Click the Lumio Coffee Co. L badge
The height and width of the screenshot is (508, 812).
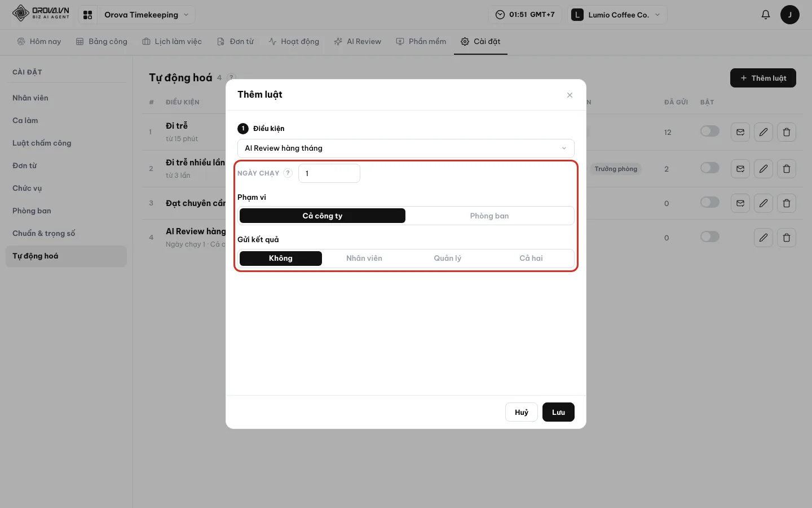point(577,15)
